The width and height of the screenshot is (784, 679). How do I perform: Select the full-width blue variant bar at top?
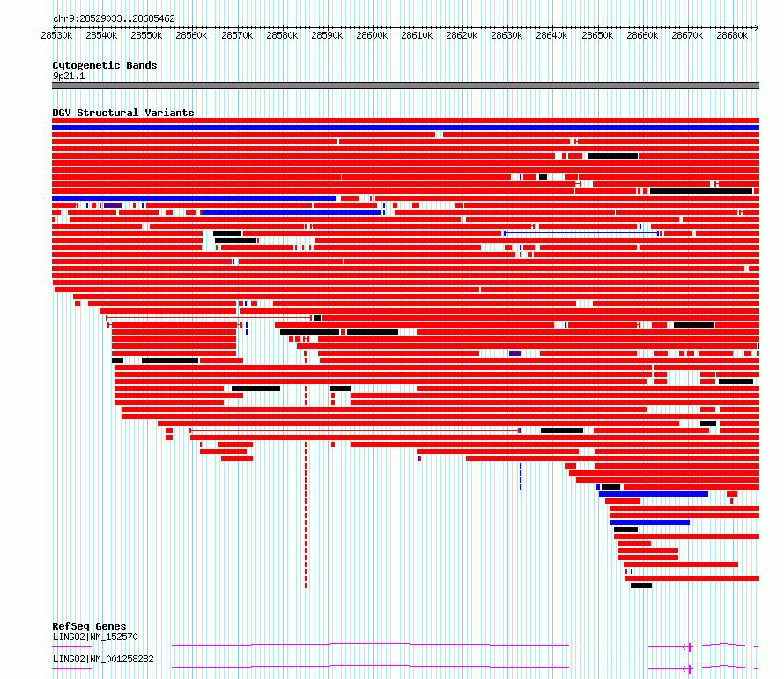tap(405, 128)
